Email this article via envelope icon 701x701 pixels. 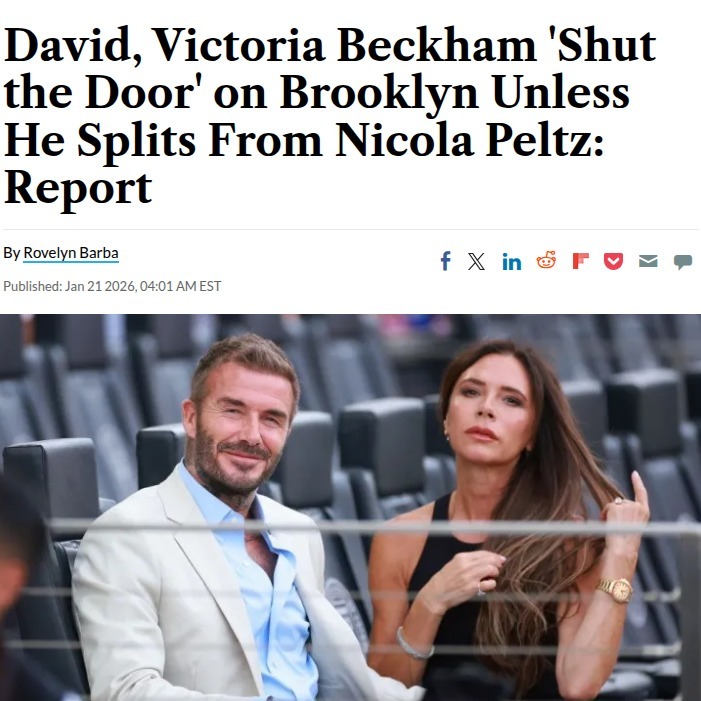point(648,262)
